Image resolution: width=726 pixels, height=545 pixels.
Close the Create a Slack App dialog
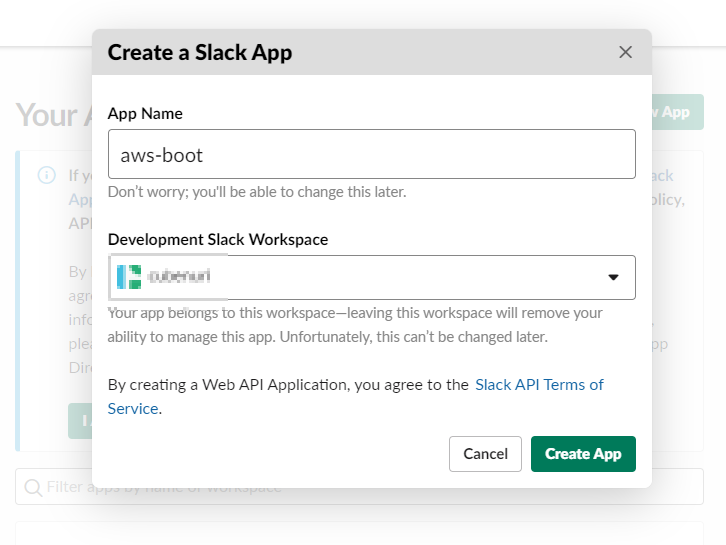(x=625, y=52)
